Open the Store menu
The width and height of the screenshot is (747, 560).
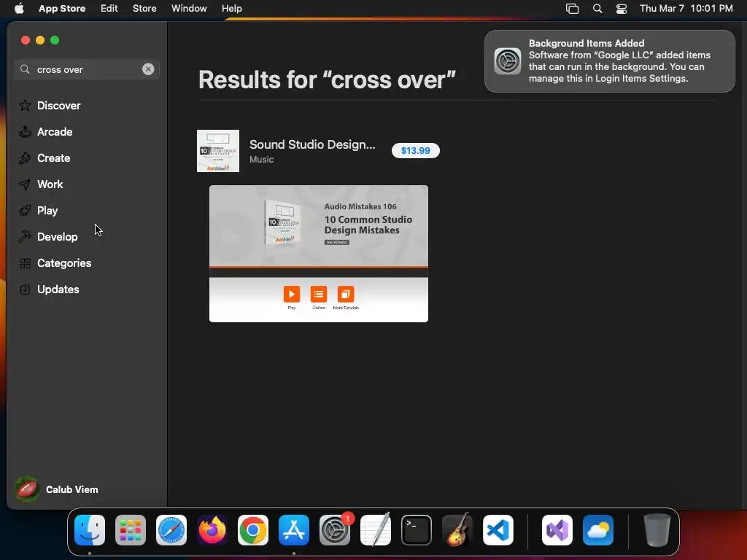tap(144, 9)
